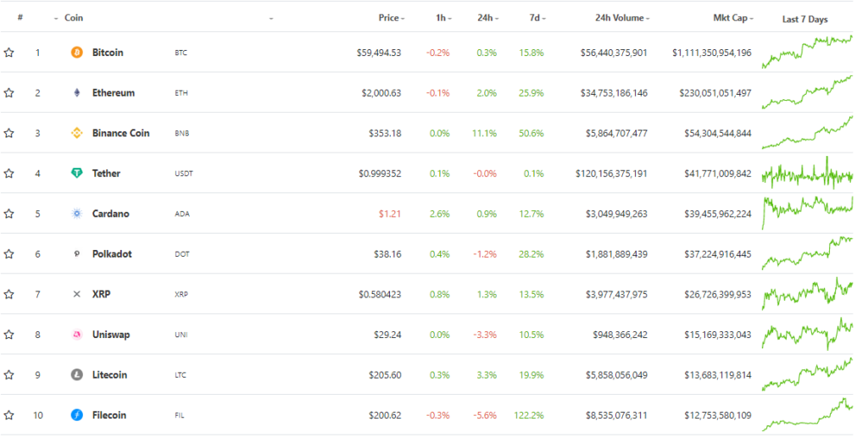This screenshot has height=438, width=868.
Task: Toggle the Tether favorite star
Action: coord(8,173)
